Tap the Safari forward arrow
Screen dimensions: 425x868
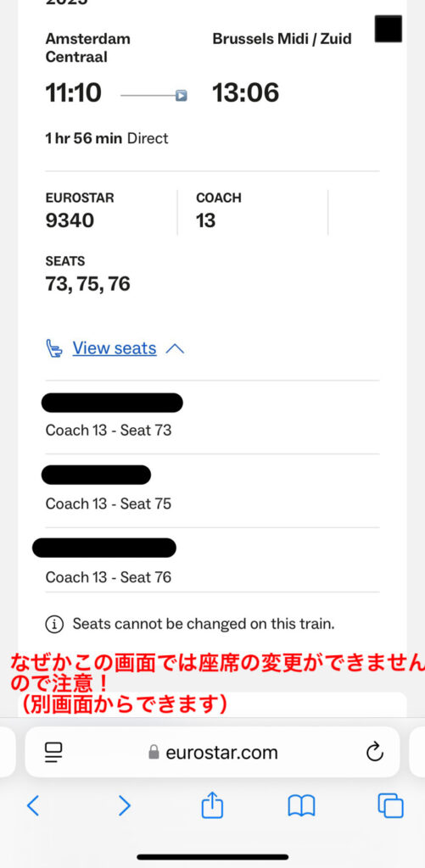(x=125, y=805)
